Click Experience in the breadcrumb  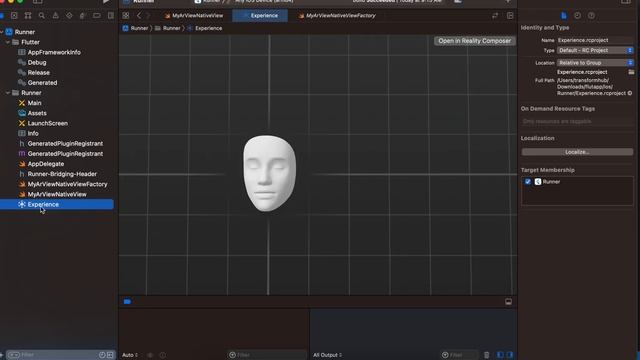click(x=205, y=28)
